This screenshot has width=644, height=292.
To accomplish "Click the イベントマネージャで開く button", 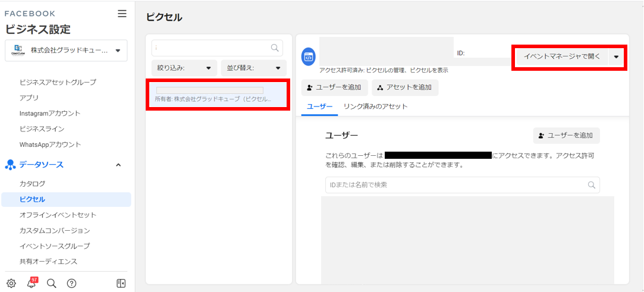I will tap(561, 57).
